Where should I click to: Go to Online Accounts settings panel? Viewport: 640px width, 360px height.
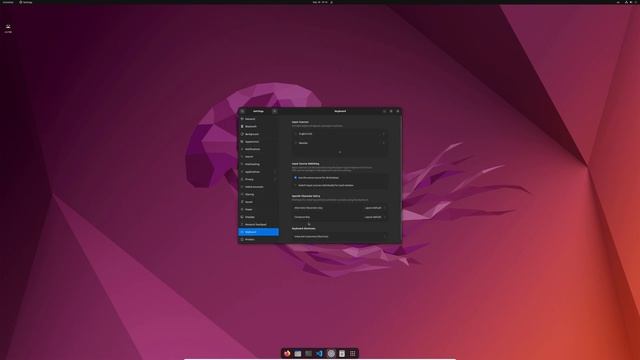pyautogui.click(x=259, y=187)
